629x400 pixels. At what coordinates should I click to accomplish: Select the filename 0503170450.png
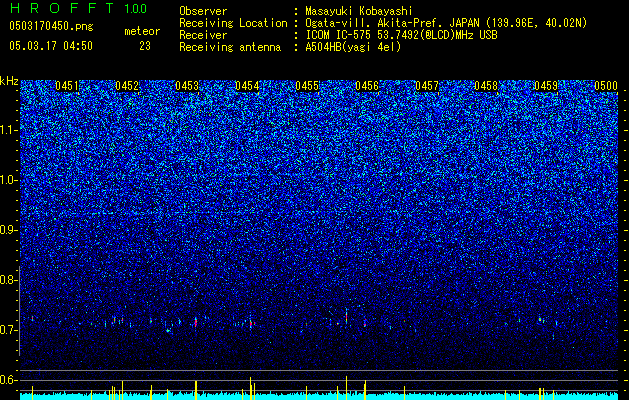pyautogui.click(x=51, y=27)
